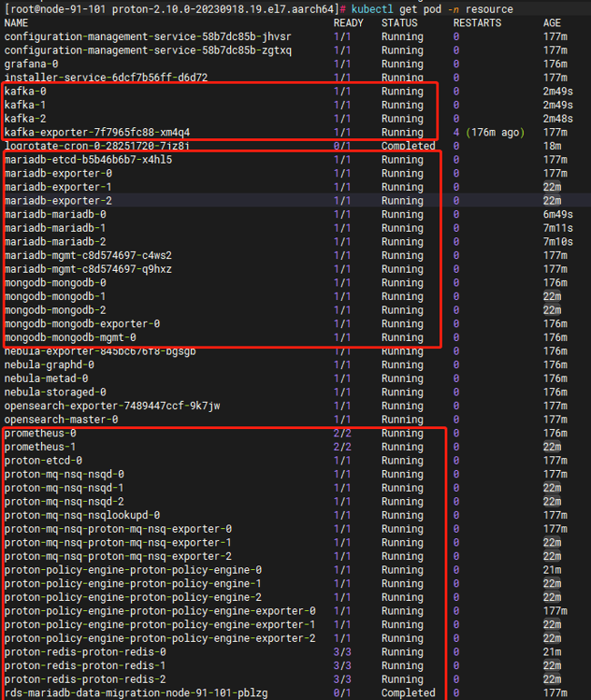
Task: Select proton-mq-nsq-nsqlookupd-0 pod name
Action: coord(82,515)
